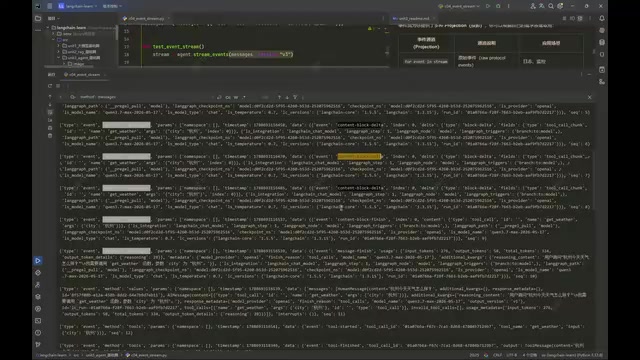Open Python Packages layers icon in sidebar

point(38,297)
